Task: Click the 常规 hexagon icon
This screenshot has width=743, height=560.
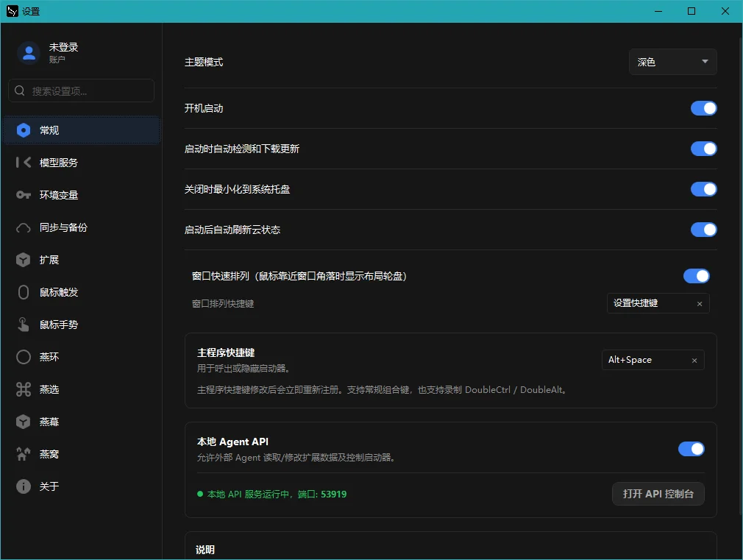Action: coord(24,130)
